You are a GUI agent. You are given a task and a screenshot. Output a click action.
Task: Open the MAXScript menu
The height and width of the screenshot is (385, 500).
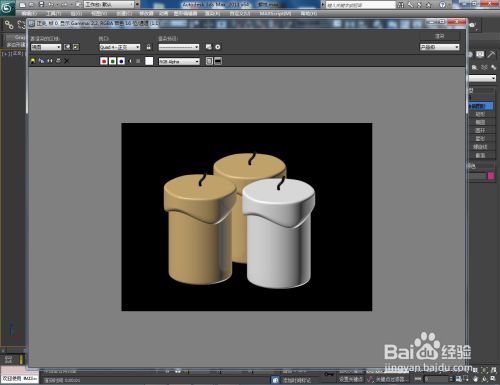pyautogui.click(x=275, y=13)
